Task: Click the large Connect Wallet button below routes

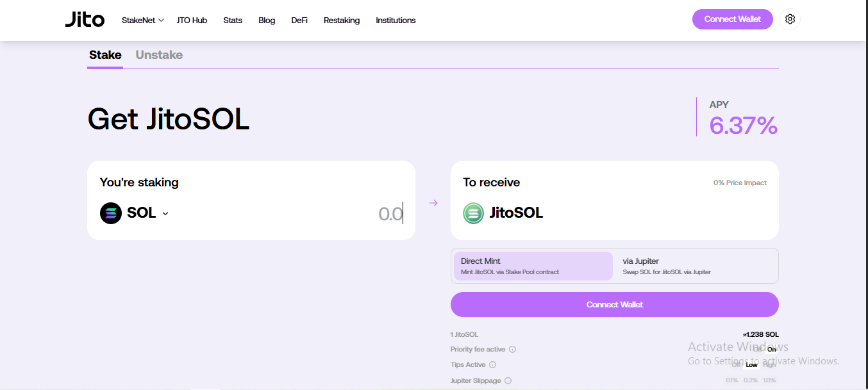Action: click(615, 305)
